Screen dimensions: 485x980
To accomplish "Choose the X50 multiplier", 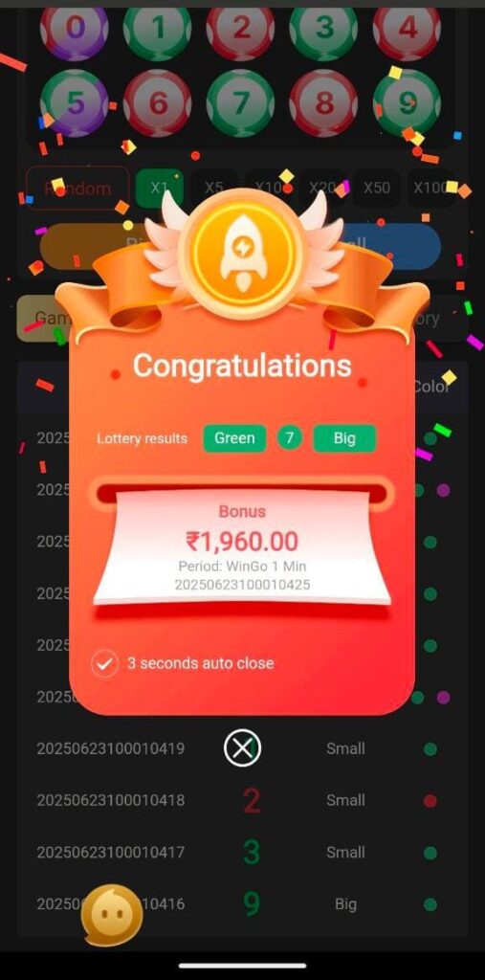I will click(376, 188).
